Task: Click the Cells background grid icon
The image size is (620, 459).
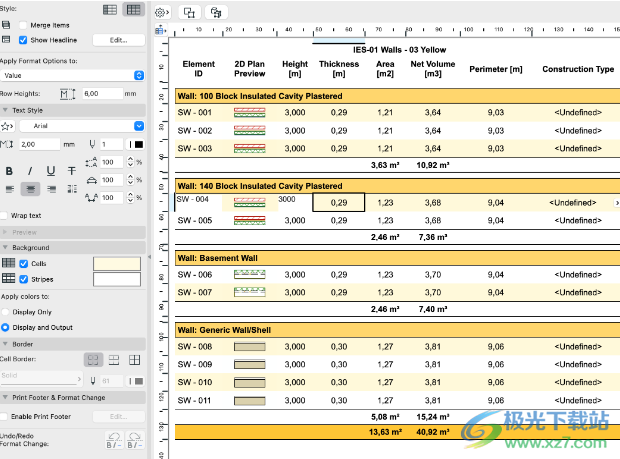Action: click(9, 263)
